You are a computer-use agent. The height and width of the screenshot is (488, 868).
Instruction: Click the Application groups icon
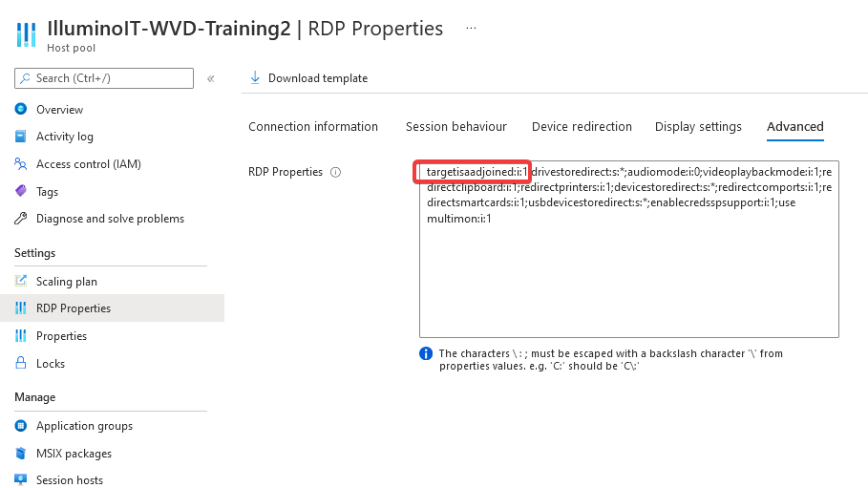click(20, 425)
